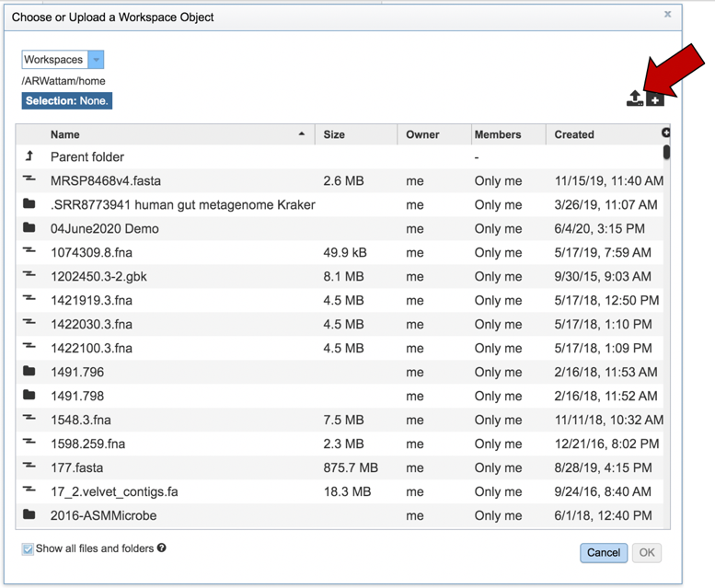Image resolution: width=715 pixels, height=588 pixels.
Task: Sort by the Name column header
Action: pyautogui.click(x=64, y=134)
